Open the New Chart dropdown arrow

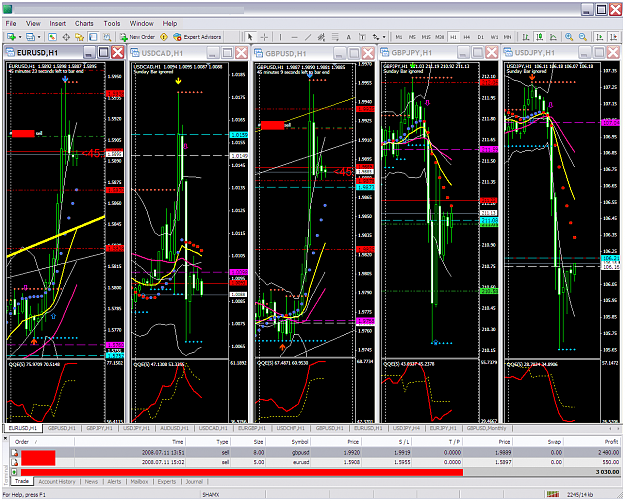20,37
